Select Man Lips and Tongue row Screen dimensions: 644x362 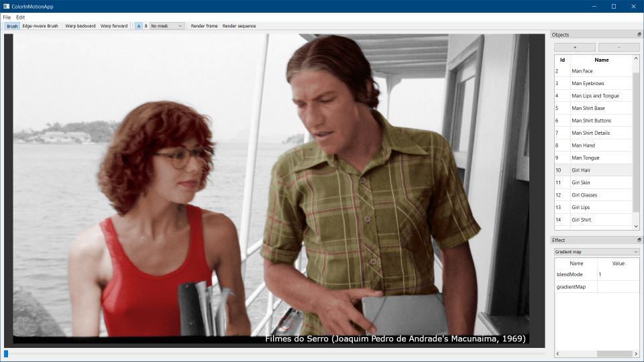tap(594, 96)
